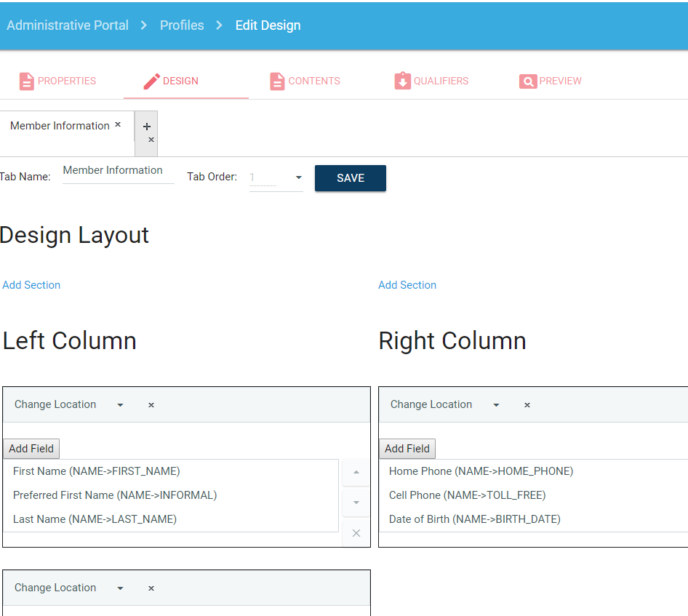Screen dimensions: 688x616
Task: Click the Save button
Action: pos(350,178)
